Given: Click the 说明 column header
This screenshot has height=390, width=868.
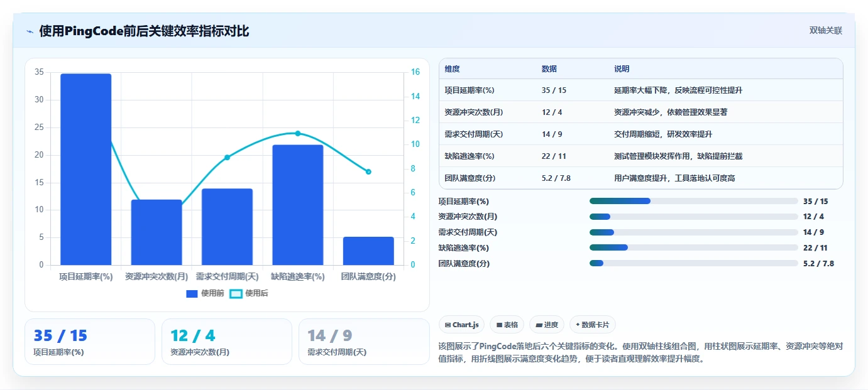Looking at the screenshot, I should [622, 68].
